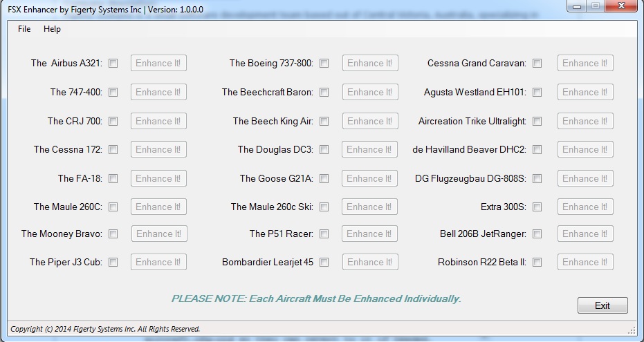The height and width of the screenshot is (342, 644).
Task: Click Enhance It! for Airbus A321
Action: point(158,63)
